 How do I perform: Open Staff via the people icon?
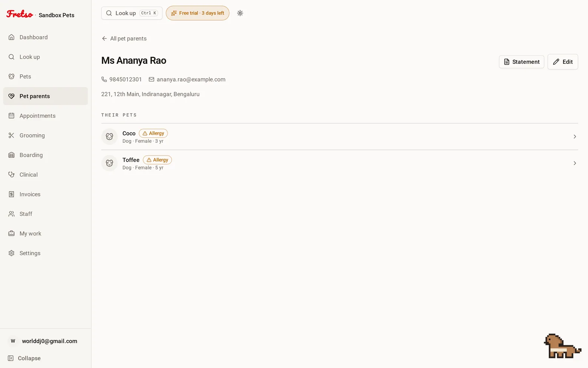coord(11,214)
